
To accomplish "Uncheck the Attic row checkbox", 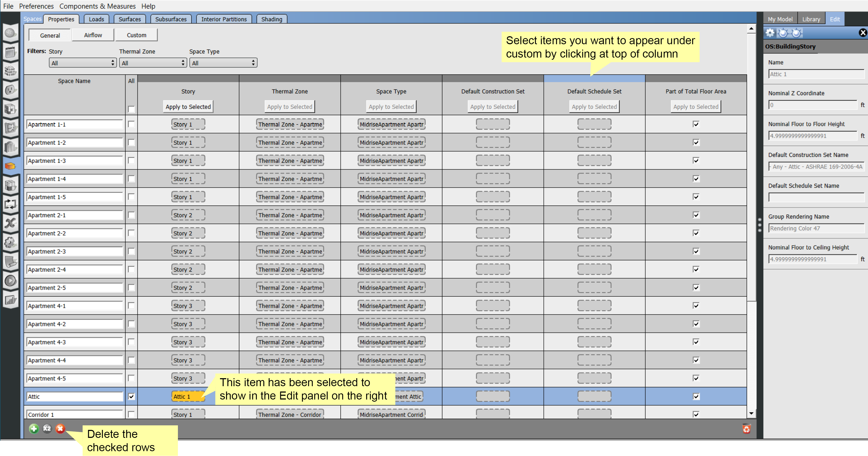I will coord(131,396).
